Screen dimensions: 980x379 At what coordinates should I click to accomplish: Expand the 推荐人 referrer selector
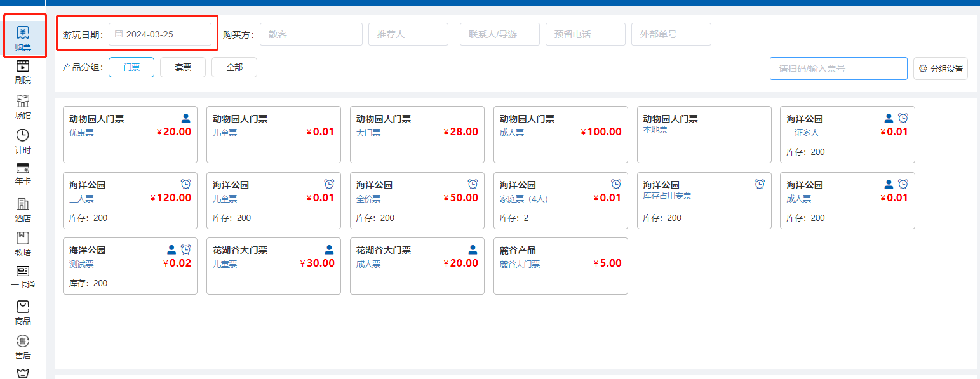(408, 34)
